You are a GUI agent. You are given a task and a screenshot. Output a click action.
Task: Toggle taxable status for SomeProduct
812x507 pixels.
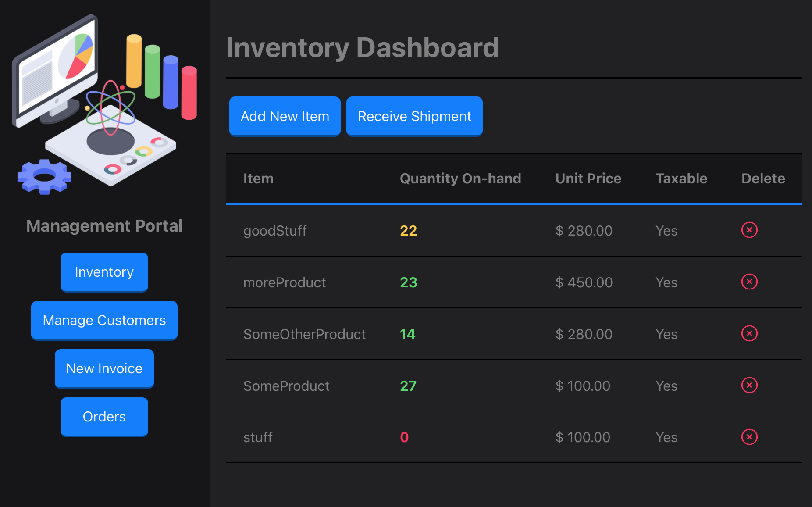pos(666,386)
